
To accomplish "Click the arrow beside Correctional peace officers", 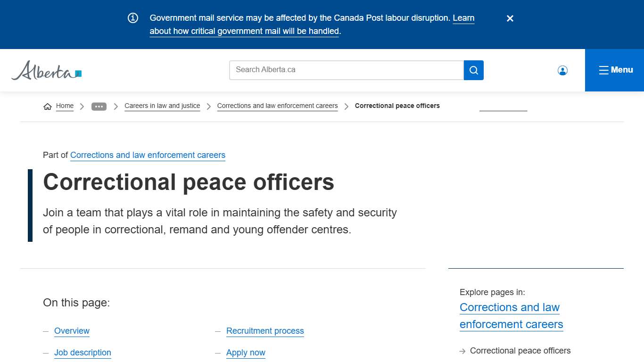I will coord(462,351).
